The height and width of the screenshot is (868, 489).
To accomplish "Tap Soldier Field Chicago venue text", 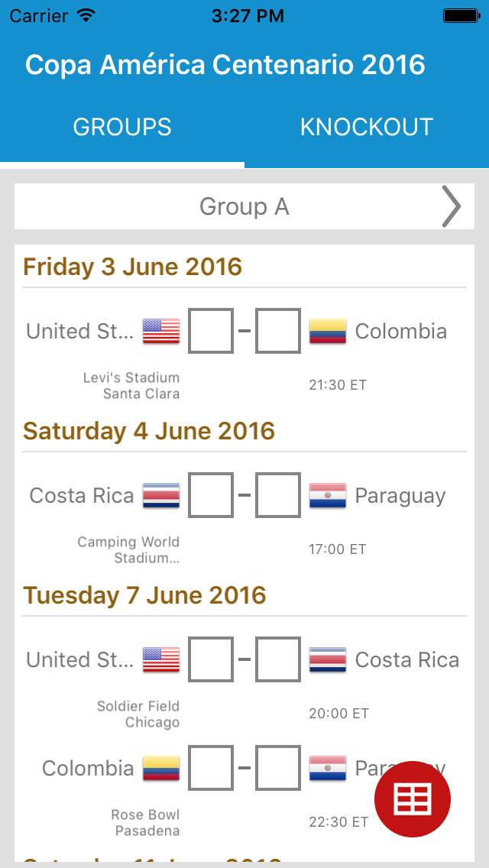I will coord(138,714).
